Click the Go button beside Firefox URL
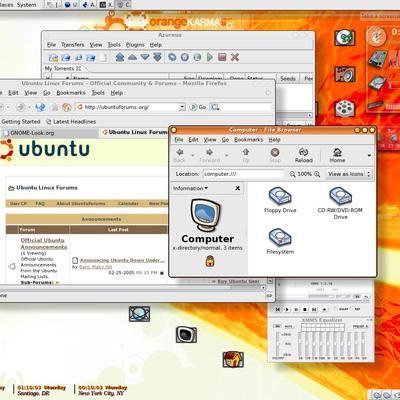Image resolution: width=400 pixels, height=400 pixels. (198, 107)
